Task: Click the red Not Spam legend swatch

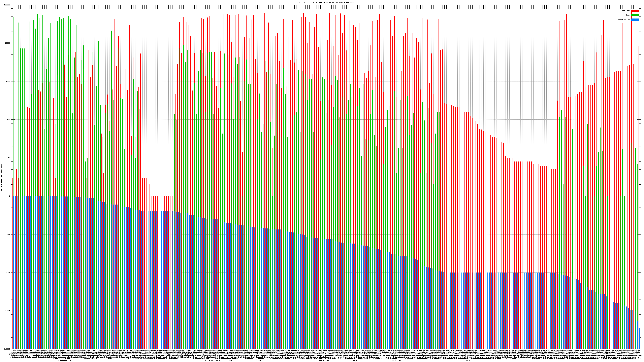Action: click(635, 11)
